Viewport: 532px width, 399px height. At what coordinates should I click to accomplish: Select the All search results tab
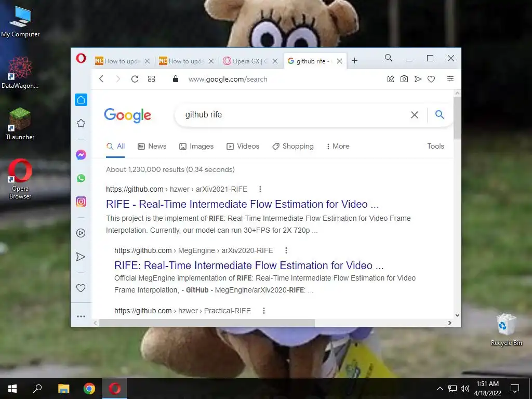pos(115,146)
